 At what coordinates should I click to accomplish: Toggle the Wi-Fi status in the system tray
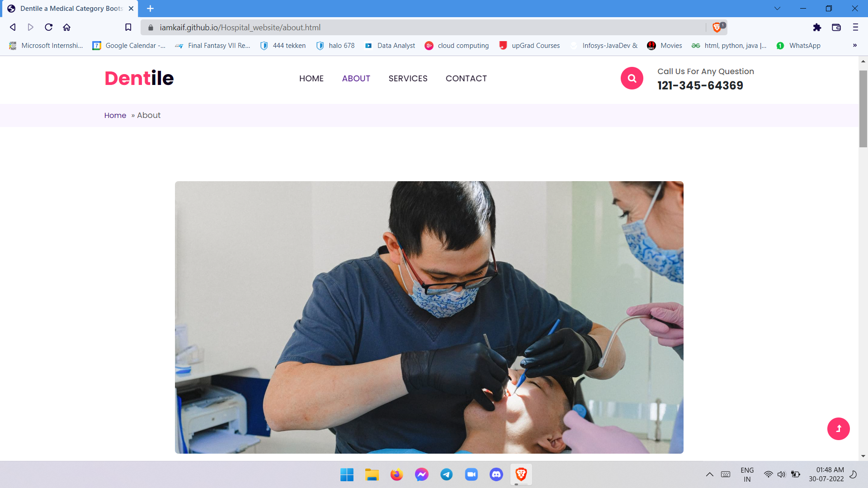[x=769, y=474]
